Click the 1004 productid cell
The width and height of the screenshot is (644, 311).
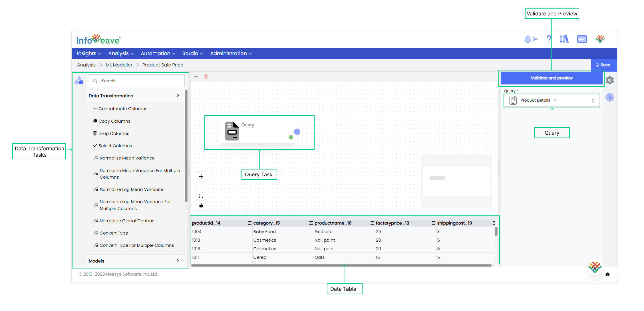(222, 232)
